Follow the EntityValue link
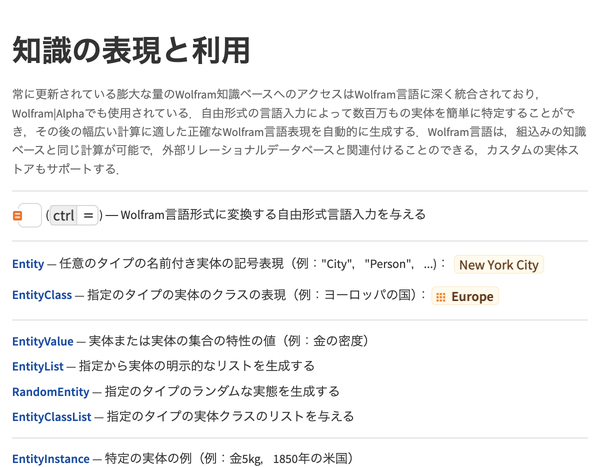Viewport: 600px width, 467px height. pos(43,341)
